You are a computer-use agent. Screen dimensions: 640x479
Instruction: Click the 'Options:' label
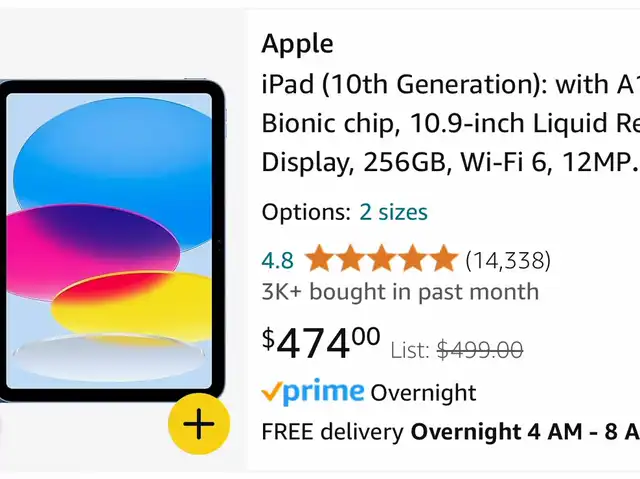pos(306,212)
